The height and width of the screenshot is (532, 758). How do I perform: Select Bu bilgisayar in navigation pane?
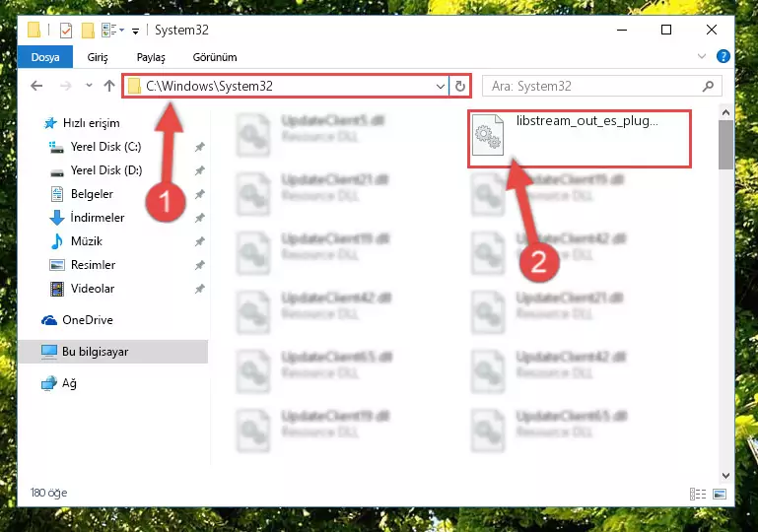113,352
